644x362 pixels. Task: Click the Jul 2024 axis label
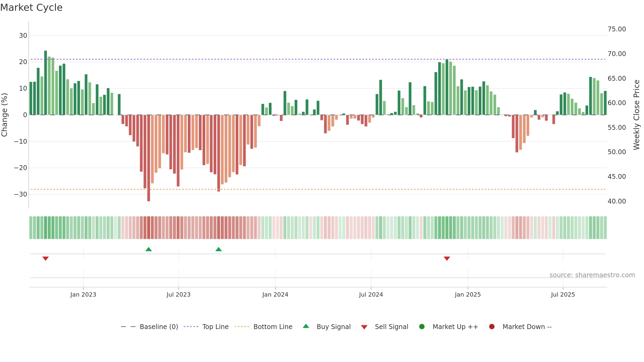pyautogui.click(x=371, y=295)
